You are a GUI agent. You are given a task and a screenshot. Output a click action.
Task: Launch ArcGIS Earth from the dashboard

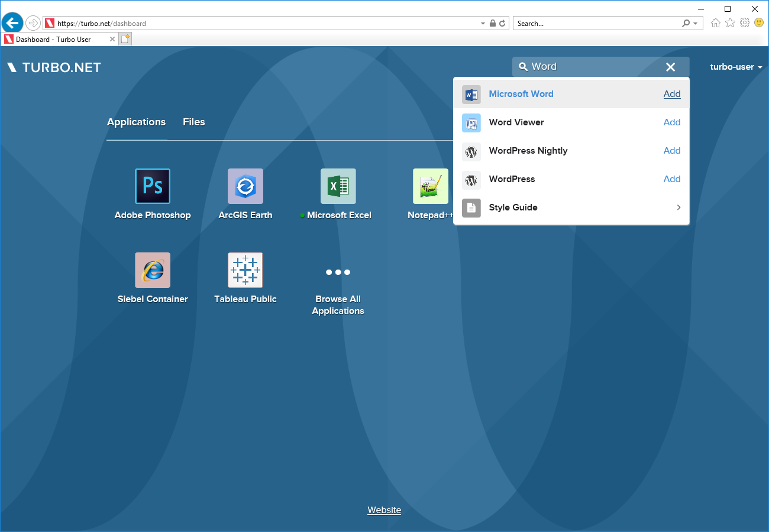pos(245,186)
